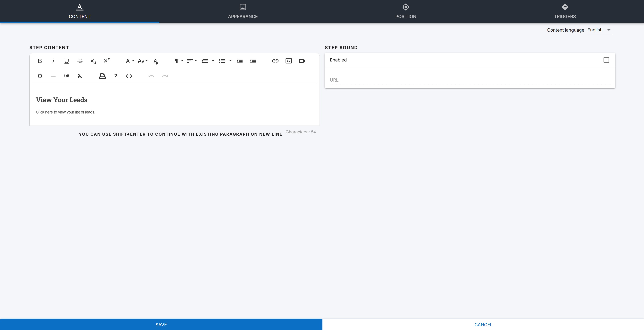Screen dimensions: 644x330
Task: Open code view with angle brackets icon
Action: [x=129, y=76]
